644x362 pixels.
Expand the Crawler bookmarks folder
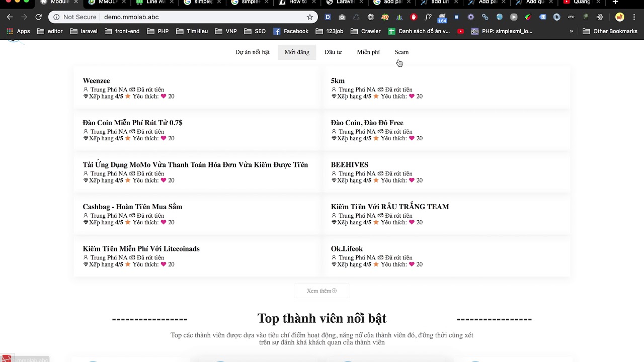point(365,31)
